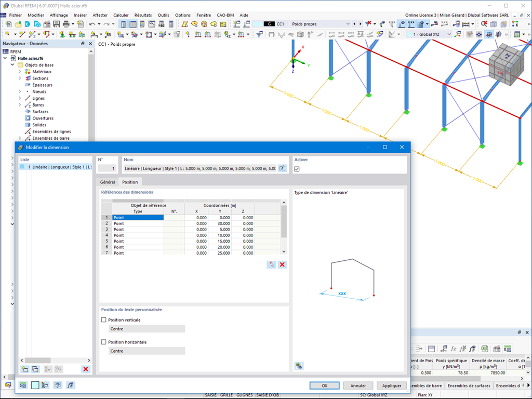Image resolution: width=532 pixels, height=399 pixels.
Task: Collapse the Halle acier.rf6 model node
Action: point(5,58)
